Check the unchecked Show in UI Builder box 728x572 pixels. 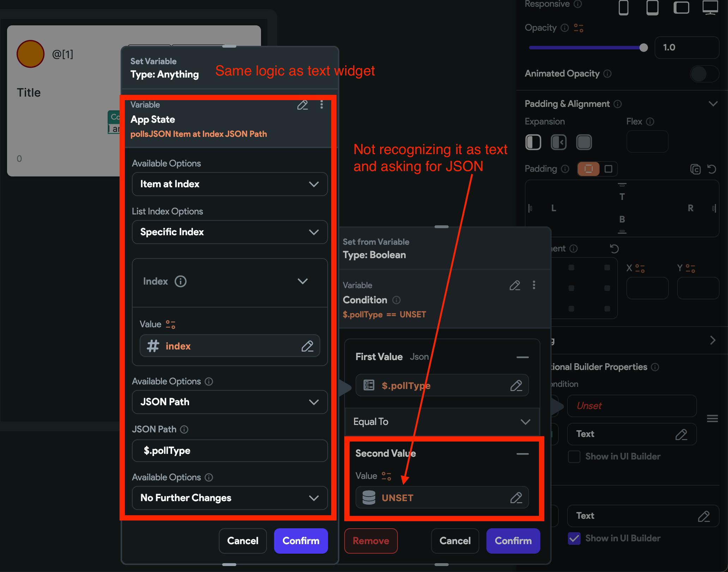pos(574,456)
